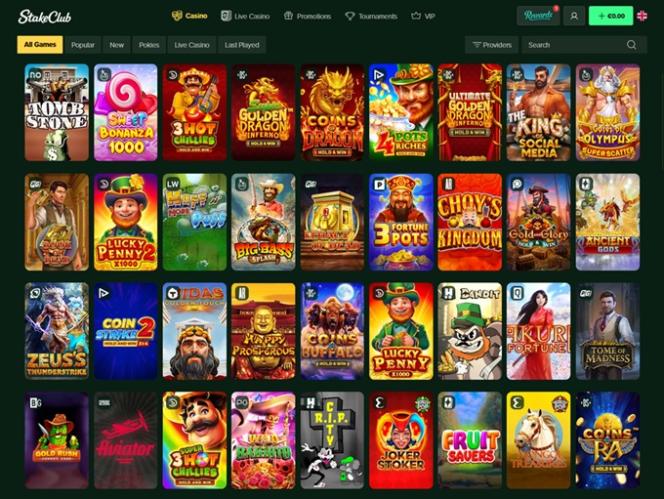Click the green €0.00 deposit button
This screenshot has width=664, height=499.
pos(611,16)
